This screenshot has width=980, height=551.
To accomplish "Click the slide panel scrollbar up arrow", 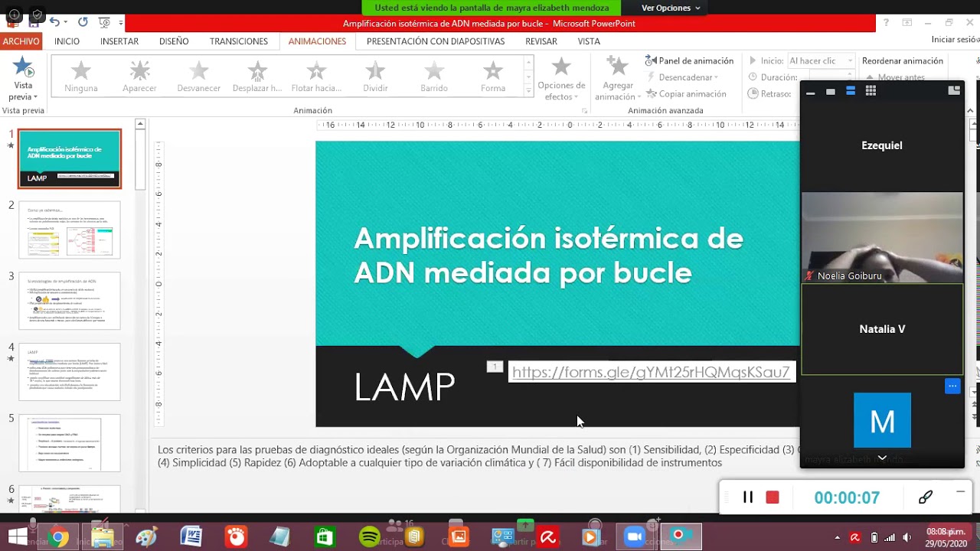I will click(140, 124).
